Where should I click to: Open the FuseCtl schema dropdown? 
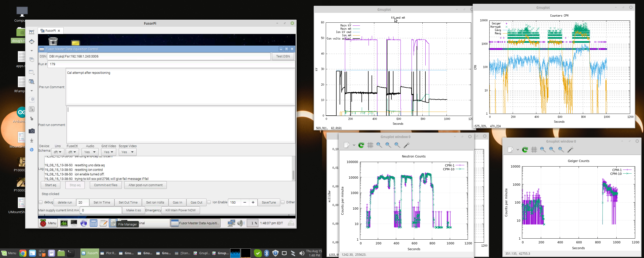click(x=72, y=152)
